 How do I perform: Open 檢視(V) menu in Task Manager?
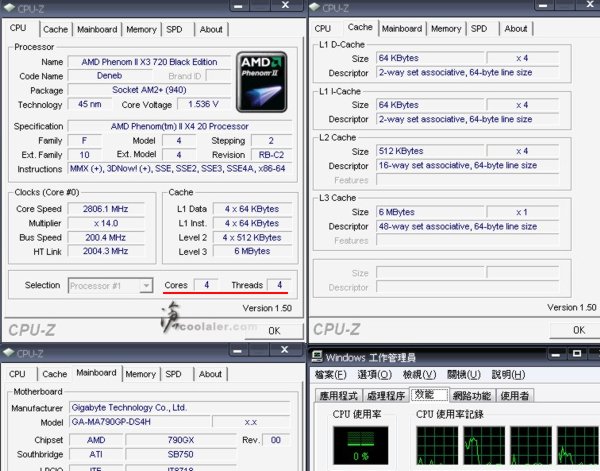[419, 375]
